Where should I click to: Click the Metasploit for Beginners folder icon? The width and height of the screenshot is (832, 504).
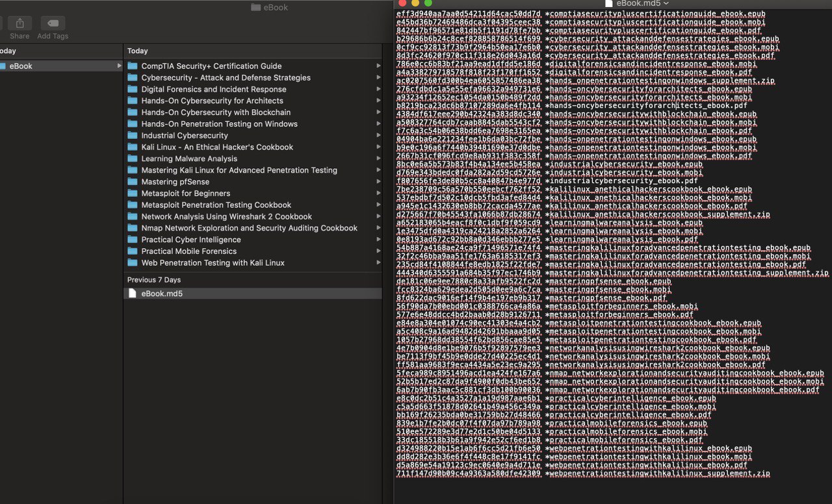[133, 194]
